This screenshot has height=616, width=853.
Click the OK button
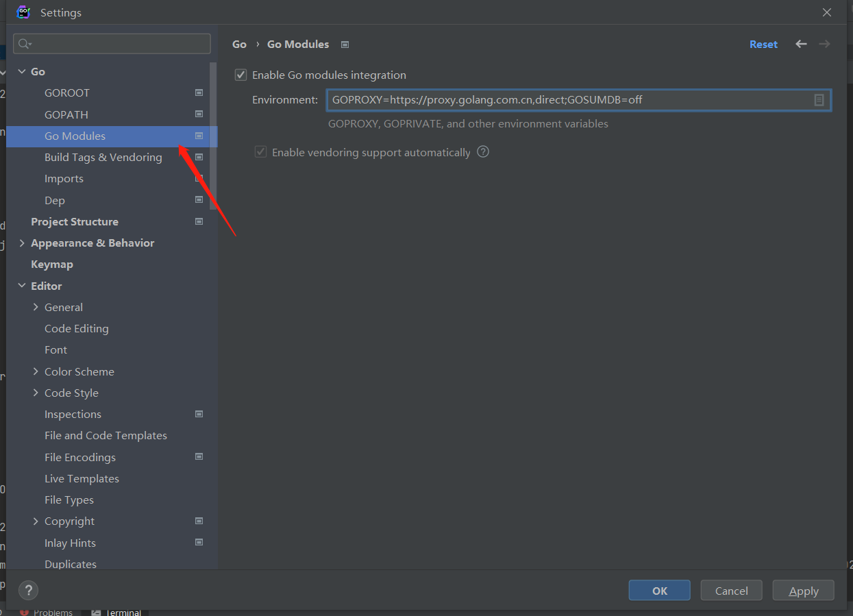click(659, 591)
